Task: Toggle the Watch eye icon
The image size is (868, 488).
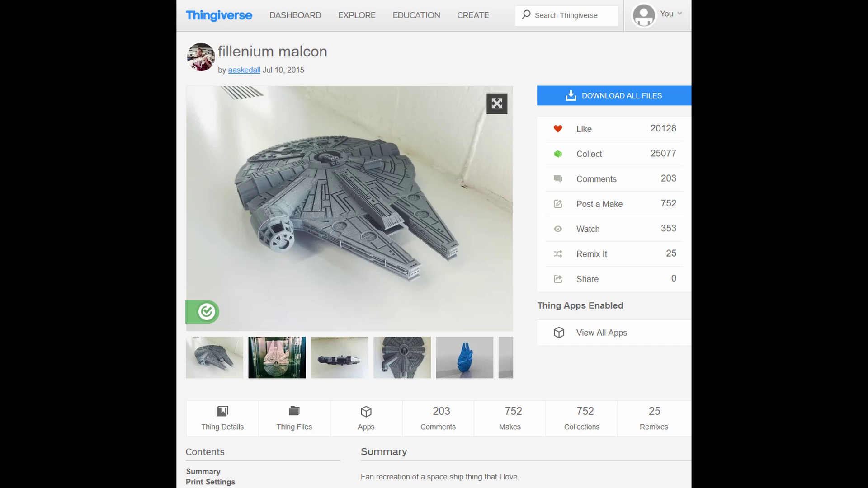Action: click(x=558, y=229)
